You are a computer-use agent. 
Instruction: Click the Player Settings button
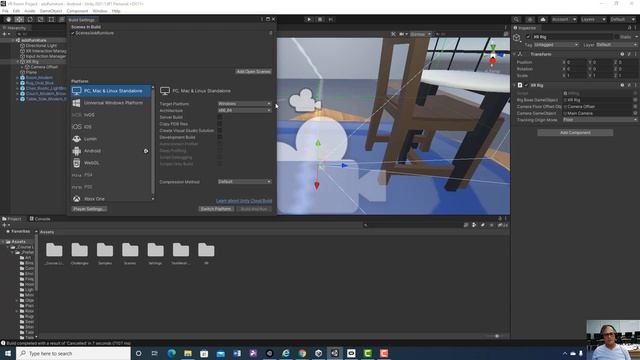(89, 209)
